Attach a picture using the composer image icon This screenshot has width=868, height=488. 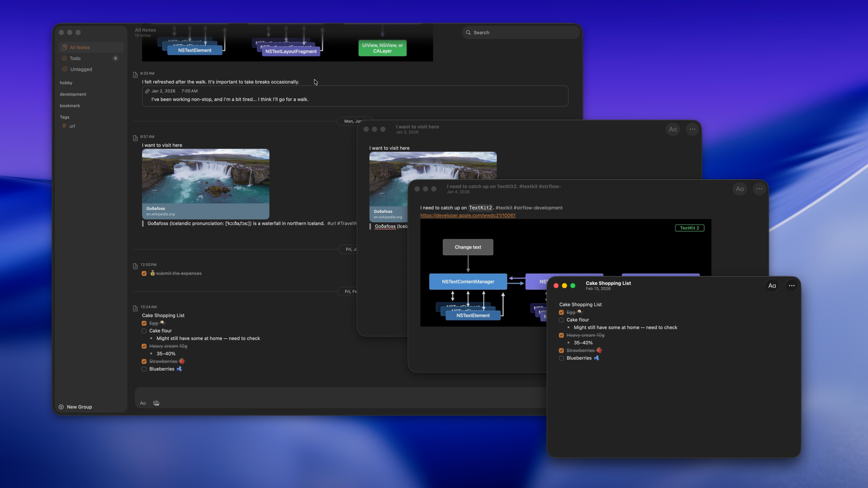point(156,403)
